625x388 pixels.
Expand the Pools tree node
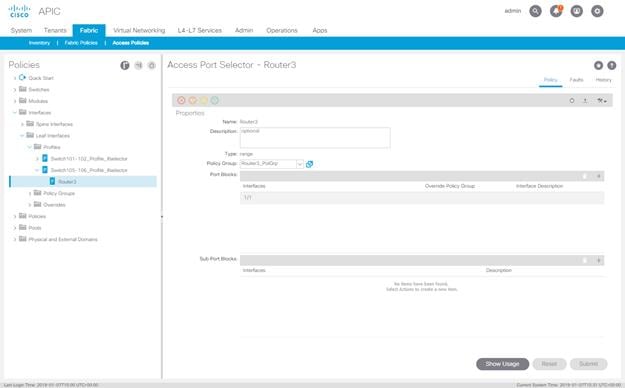click(15, 228)
